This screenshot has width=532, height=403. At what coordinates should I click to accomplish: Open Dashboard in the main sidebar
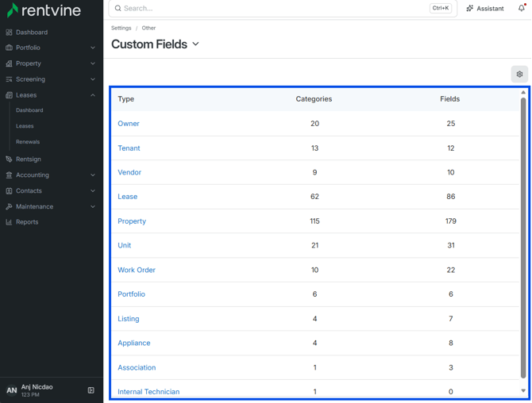point(32,33)
